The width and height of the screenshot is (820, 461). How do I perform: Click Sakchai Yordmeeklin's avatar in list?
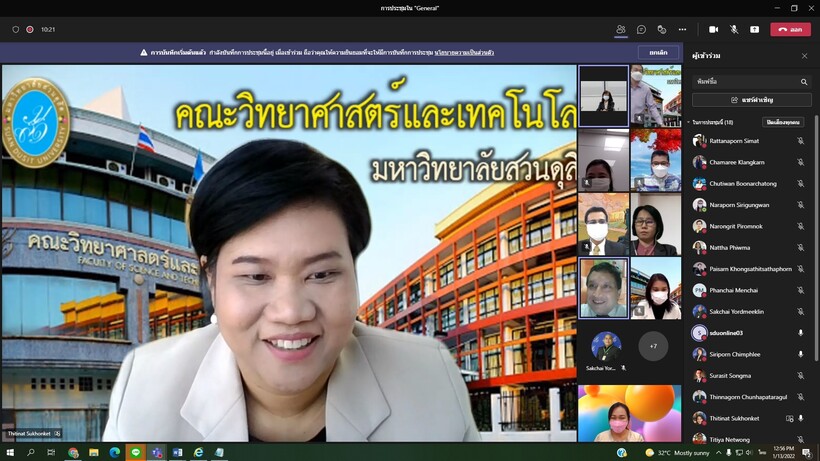coord(699,312)
